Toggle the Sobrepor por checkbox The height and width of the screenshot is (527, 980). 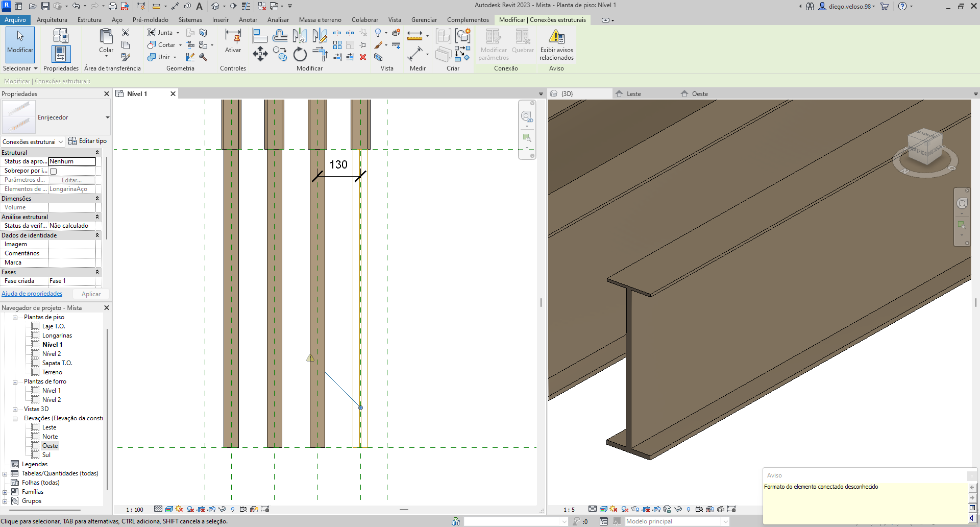(x=54, y=171)
